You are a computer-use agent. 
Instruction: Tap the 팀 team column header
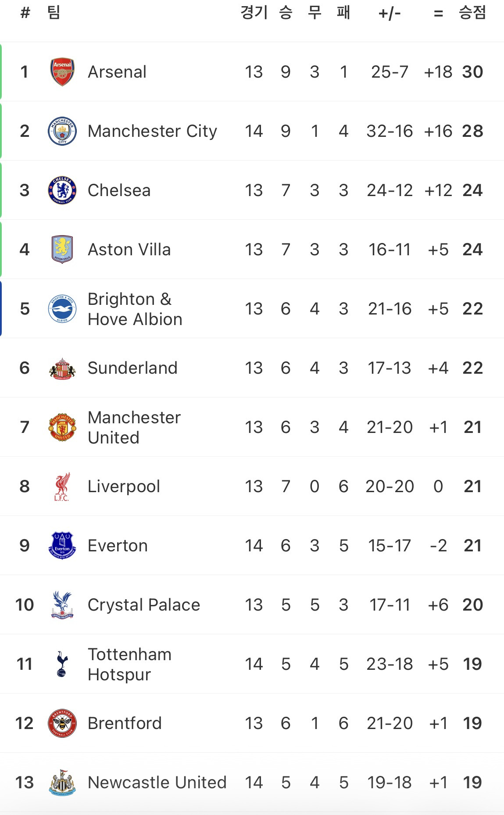[x=54, y=13]
